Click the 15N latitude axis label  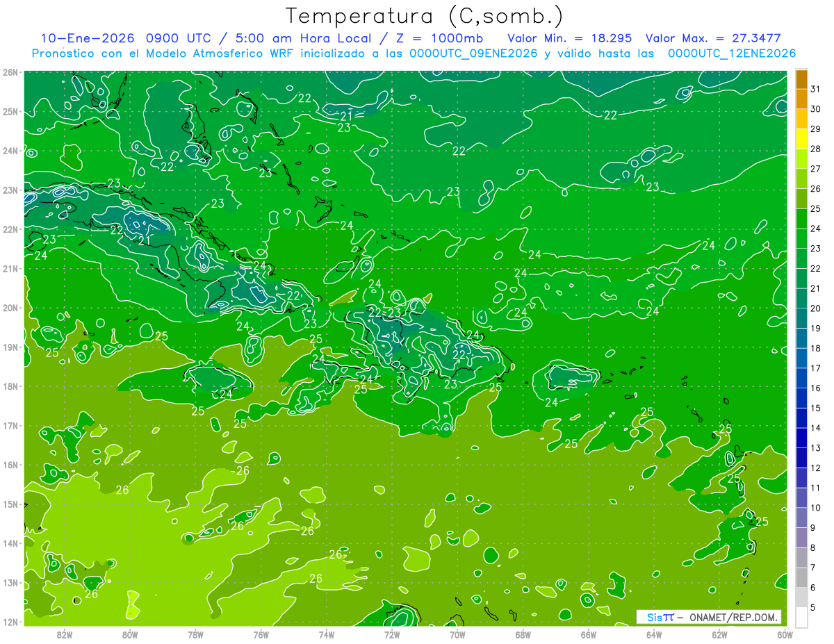[x=10, y=504]
